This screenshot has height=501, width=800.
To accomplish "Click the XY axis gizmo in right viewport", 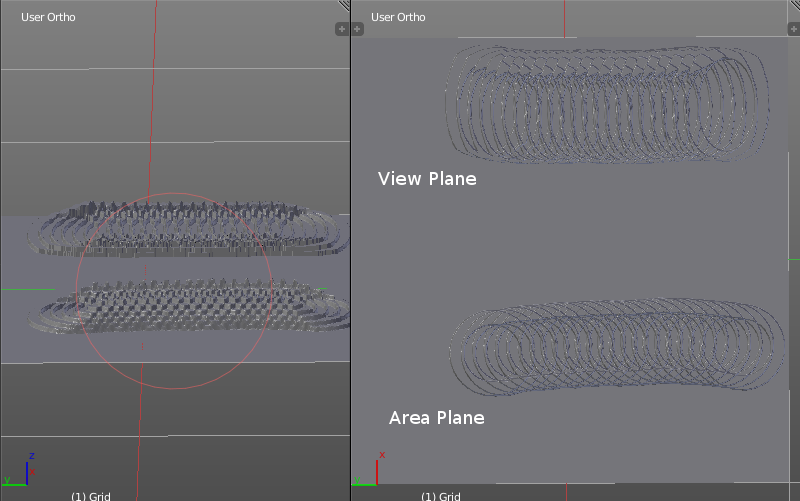I will 369,468.
